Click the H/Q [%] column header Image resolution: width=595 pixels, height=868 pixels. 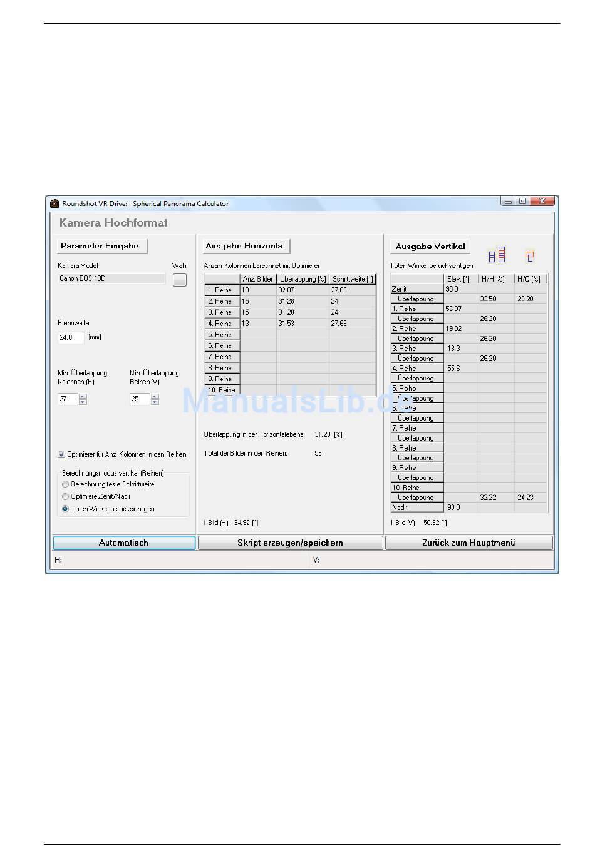[x=530, y=279]
